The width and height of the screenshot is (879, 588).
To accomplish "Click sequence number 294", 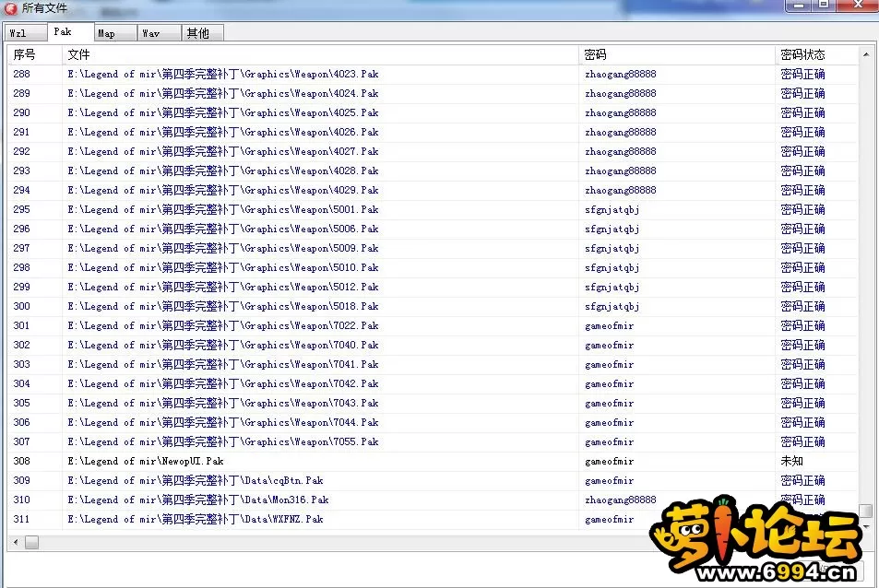I will point(22,190).
